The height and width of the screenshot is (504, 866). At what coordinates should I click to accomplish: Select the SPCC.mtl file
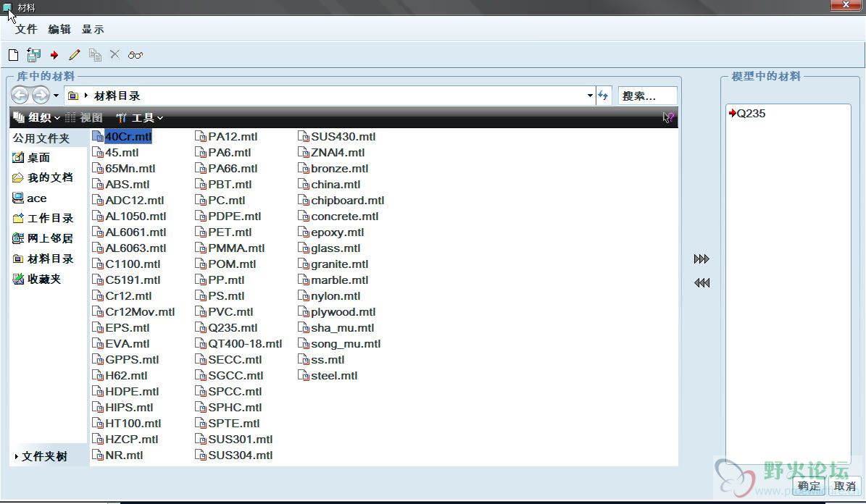pyautogui.click(x=229, y=391)
